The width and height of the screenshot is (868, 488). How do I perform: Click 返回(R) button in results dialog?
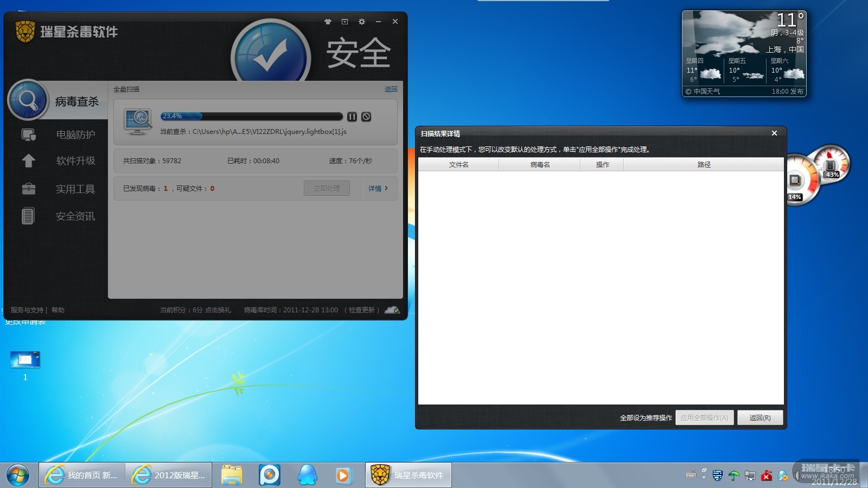pos(760,418)
